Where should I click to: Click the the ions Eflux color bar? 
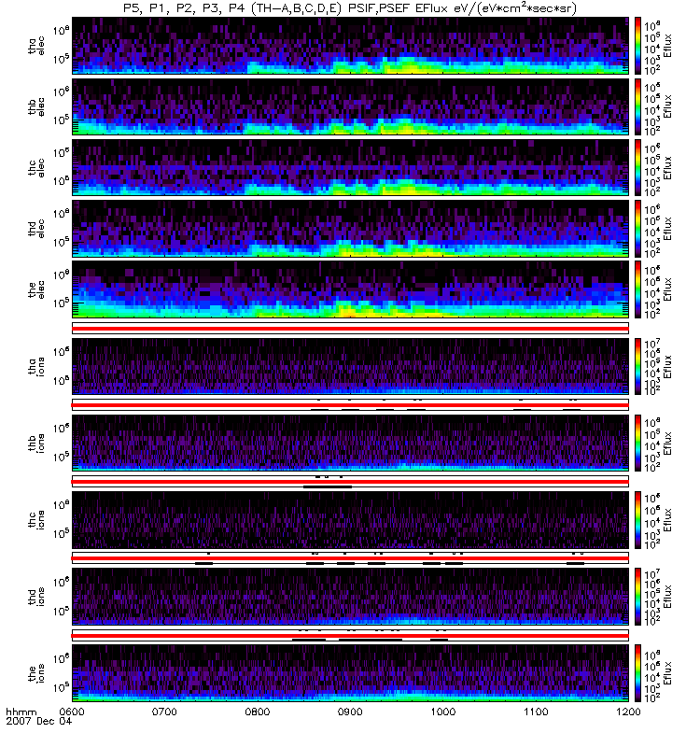tap(637, 673)
